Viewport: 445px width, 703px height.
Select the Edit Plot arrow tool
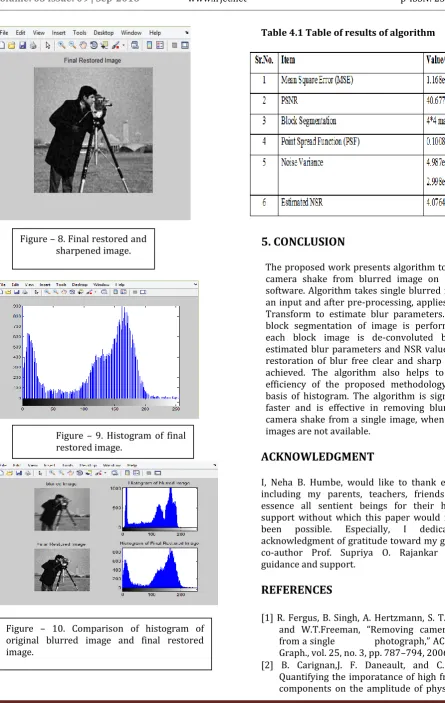coord(48,45)
